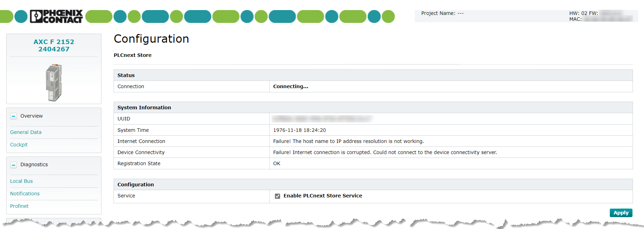
Task: Click the Service row label
Action: [x=126, y=196]
